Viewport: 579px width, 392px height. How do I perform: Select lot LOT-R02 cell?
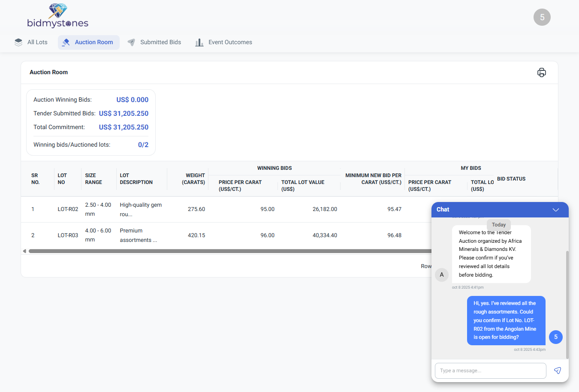[68, 209]
